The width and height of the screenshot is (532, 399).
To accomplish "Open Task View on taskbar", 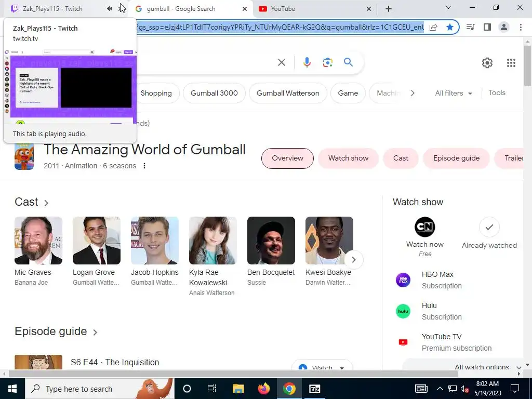I will click(x=212, y=389).
